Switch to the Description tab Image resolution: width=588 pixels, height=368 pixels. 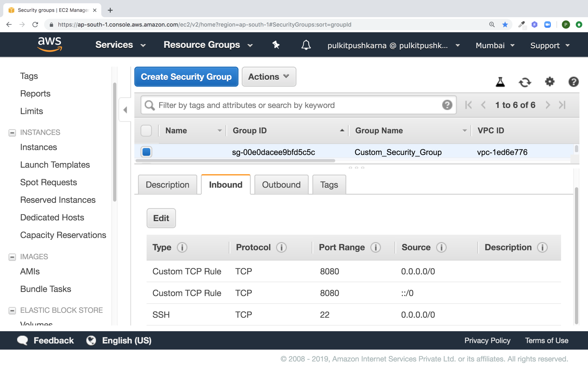click(x=167, y=185)
